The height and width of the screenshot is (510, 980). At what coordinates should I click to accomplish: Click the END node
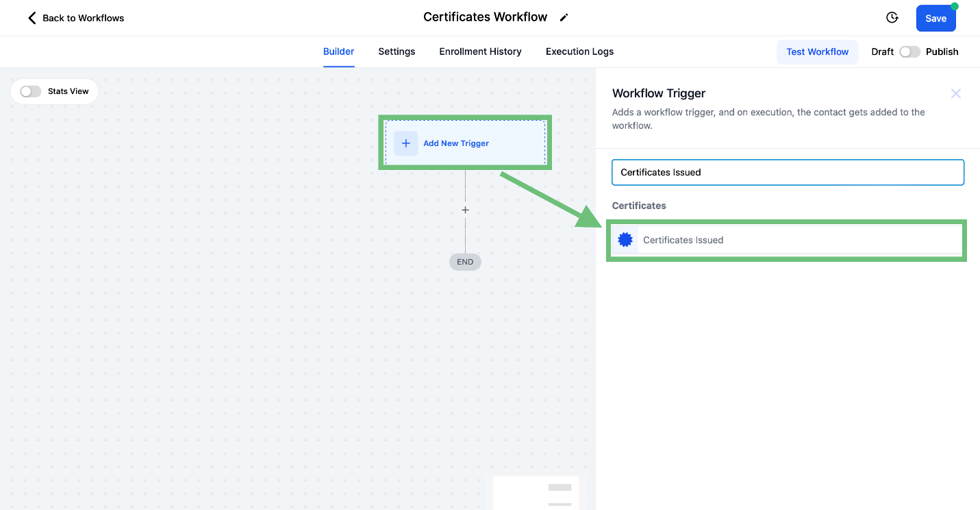[x=465, y=262]
